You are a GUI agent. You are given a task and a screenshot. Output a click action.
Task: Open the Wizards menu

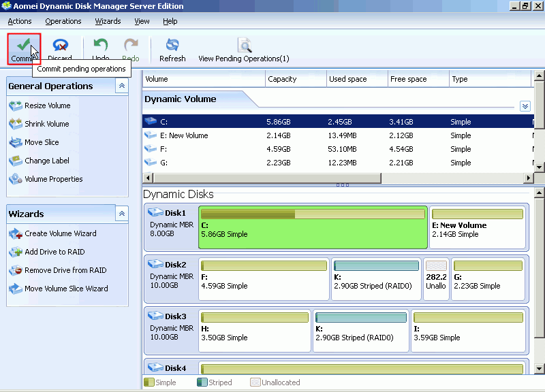pos(108,21)
